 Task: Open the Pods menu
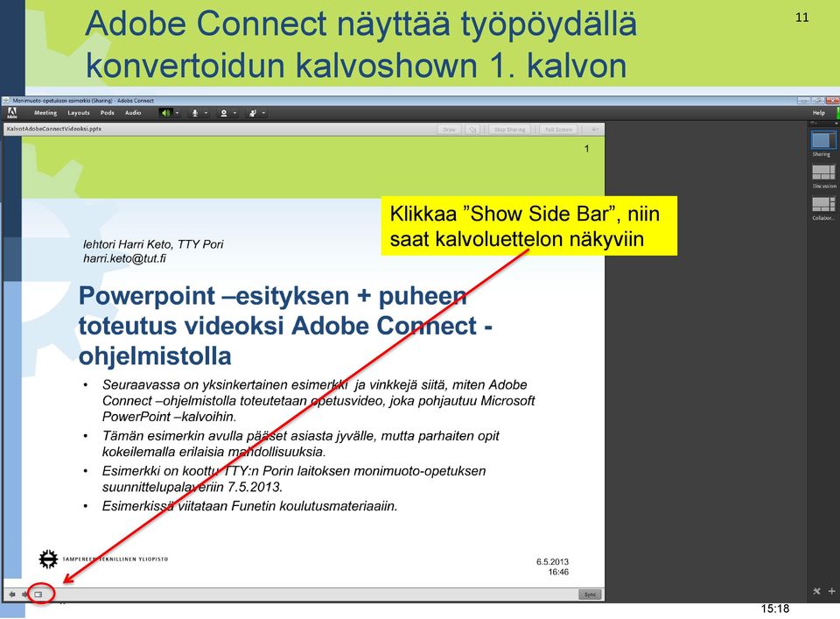[107, 113]
